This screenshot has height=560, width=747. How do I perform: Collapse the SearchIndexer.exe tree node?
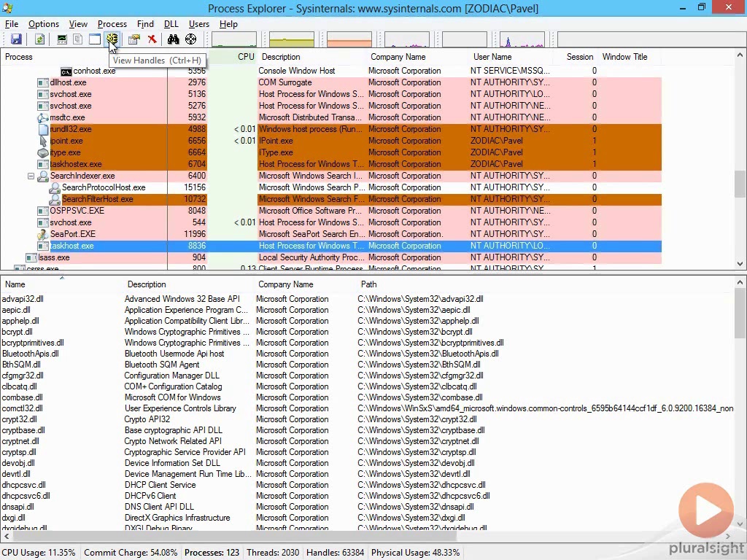[31, 176]
